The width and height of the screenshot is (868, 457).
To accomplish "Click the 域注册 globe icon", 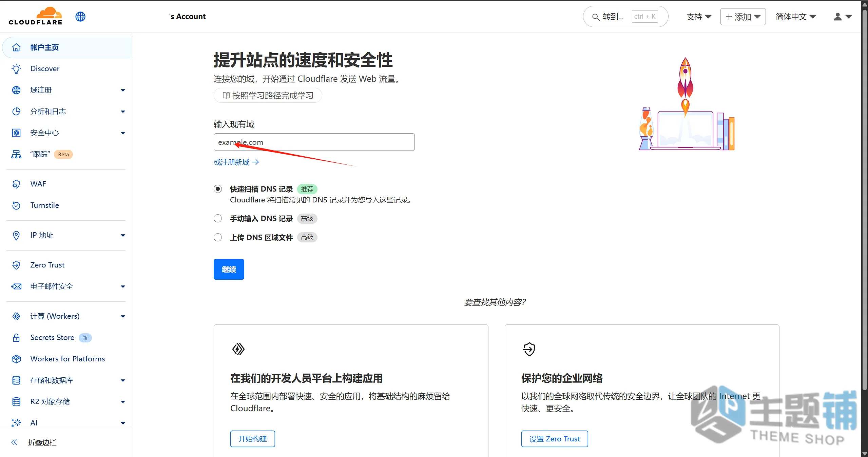I will point(16,90).
